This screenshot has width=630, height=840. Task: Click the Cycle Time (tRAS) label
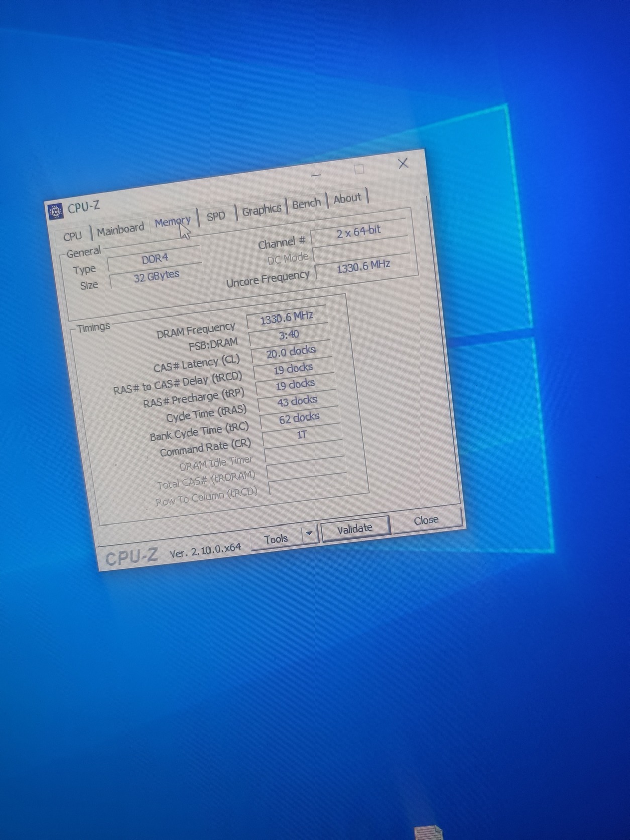click(206, 414)
